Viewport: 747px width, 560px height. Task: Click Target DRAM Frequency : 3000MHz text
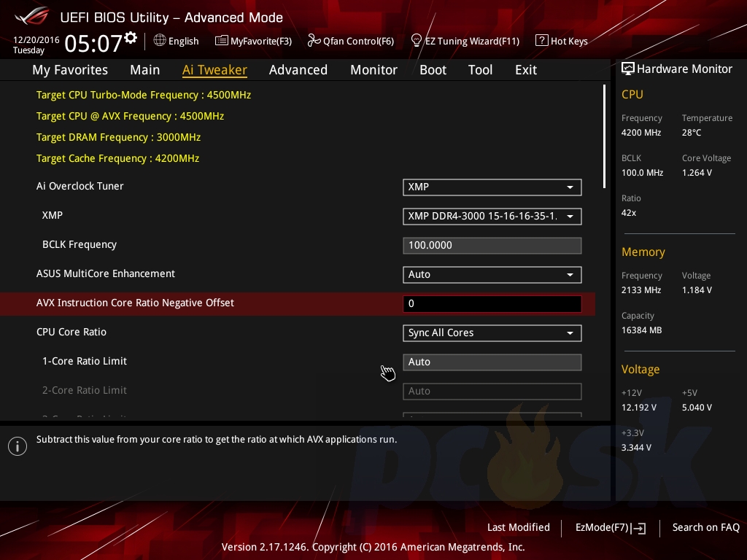[x=118, y=138]
